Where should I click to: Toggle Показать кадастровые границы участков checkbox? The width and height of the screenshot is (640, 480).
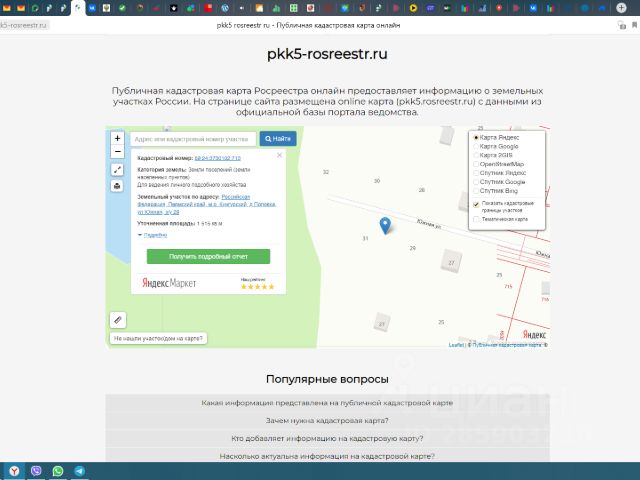click(x=476, y=203)
